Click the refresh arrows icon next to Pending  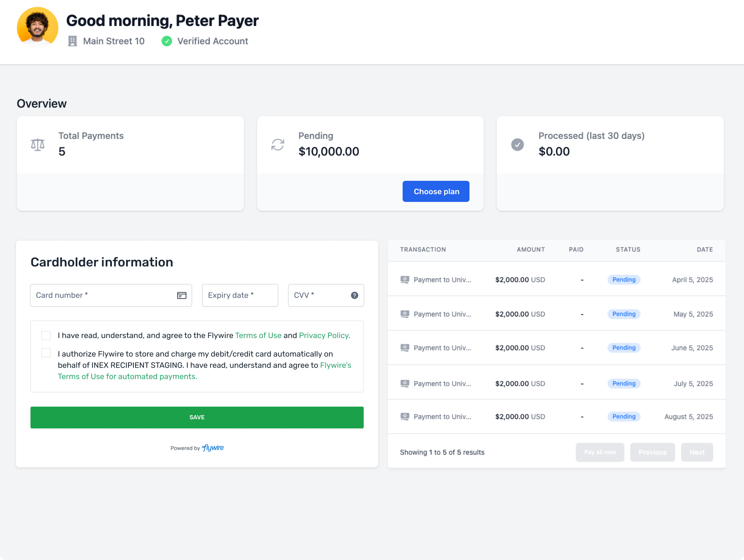(x=278, y=145)
